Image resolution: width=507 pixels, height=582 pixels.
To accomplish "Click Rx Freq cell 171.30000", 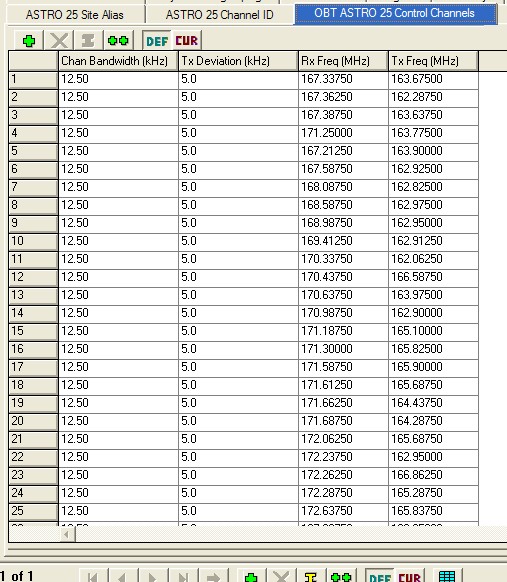I will pos(343,350).
